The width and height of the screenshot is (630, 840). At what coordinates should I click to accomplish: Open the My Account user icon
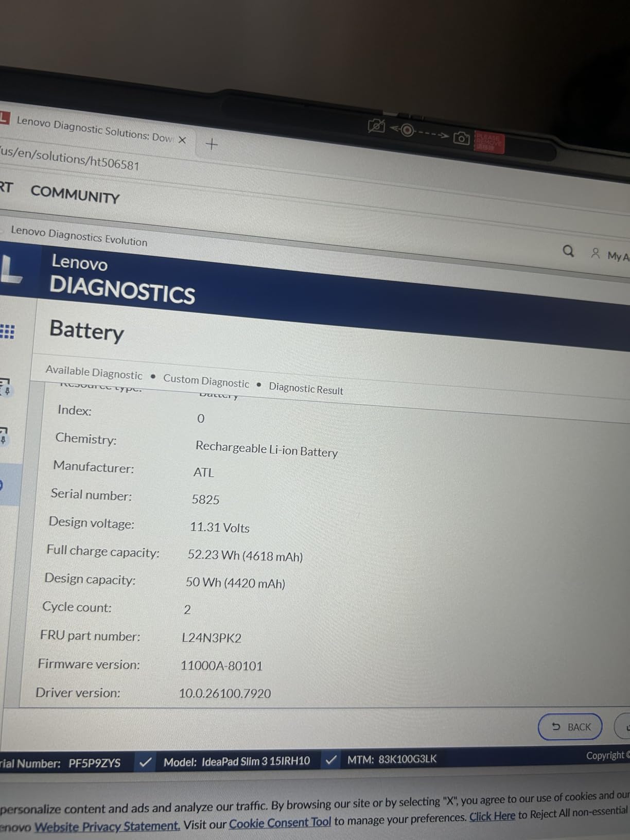[x=596, y=253]
